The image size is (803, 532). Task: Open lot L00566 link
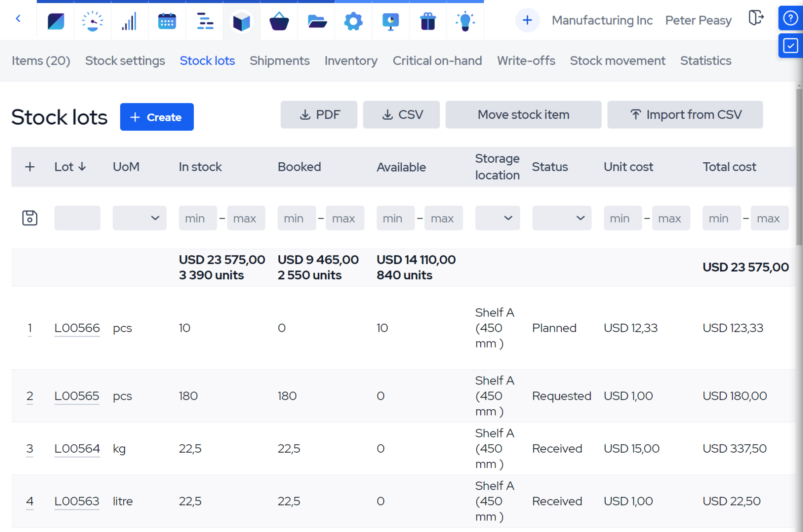pos(77,328)
